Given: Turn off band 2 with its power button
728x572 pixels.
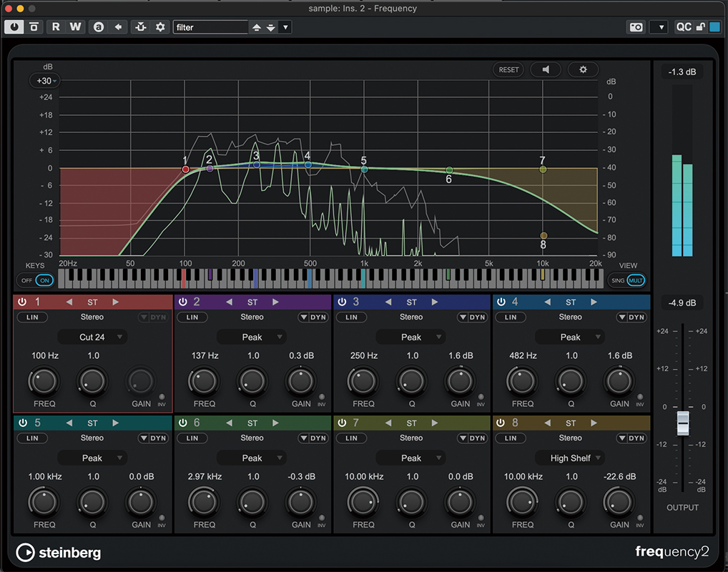Looking at the screenshot, I should [x=183, y=302].
